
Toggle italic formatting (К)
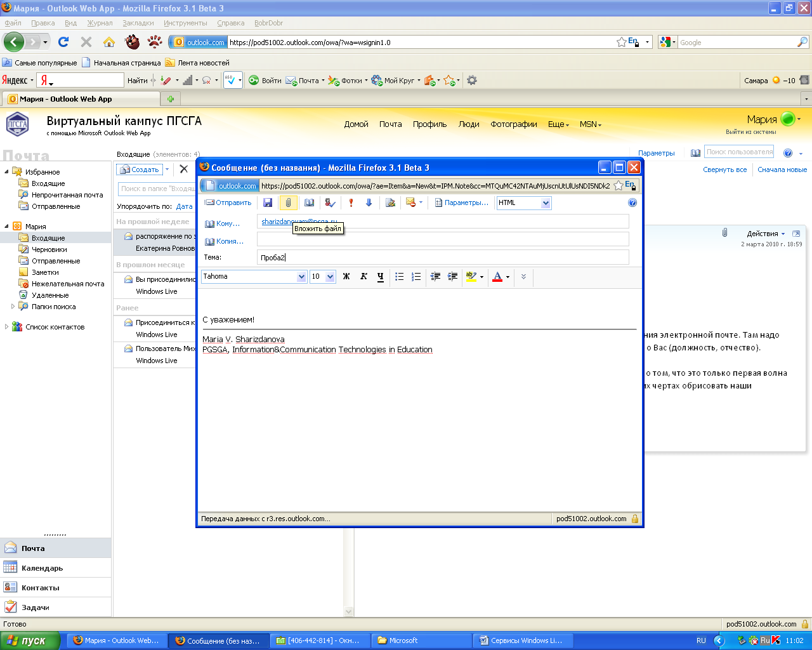tap(363, 276)
